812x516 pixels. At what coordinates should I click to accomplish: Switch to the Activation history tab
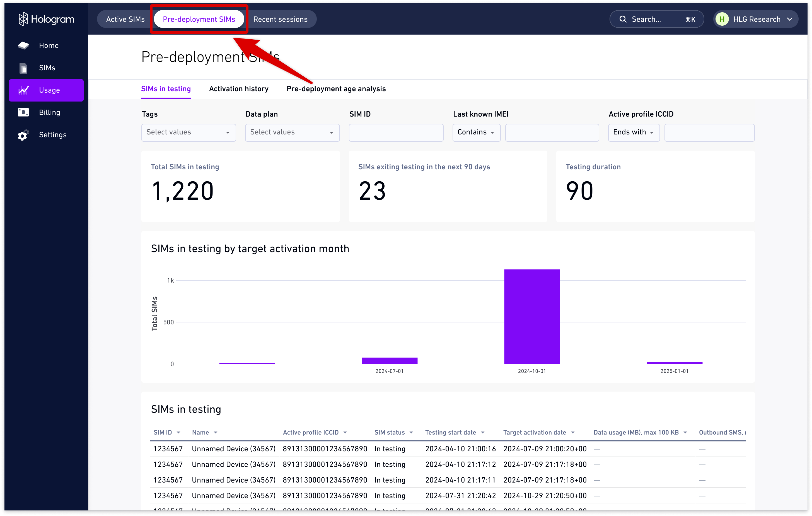click(238, 89)
